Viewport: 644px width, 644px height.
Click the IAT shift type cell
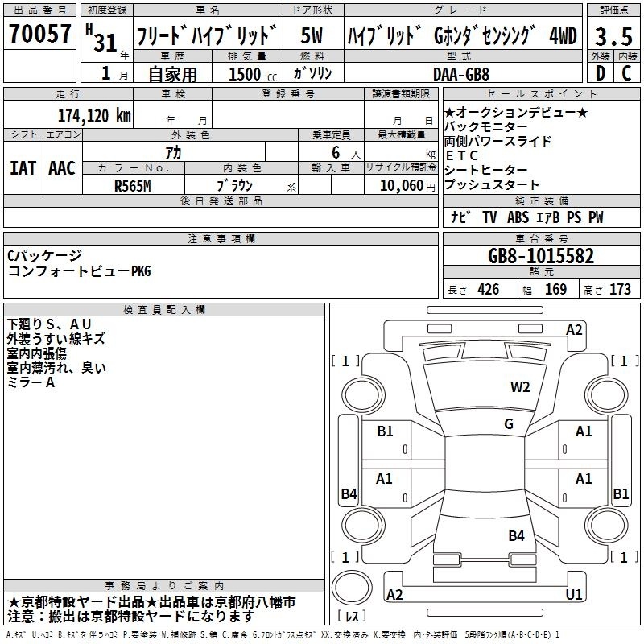coord(23,168)
